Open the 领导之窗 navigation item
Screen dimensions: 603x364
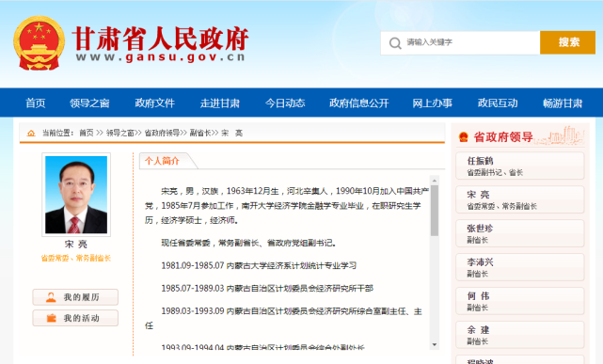(89, 103)
